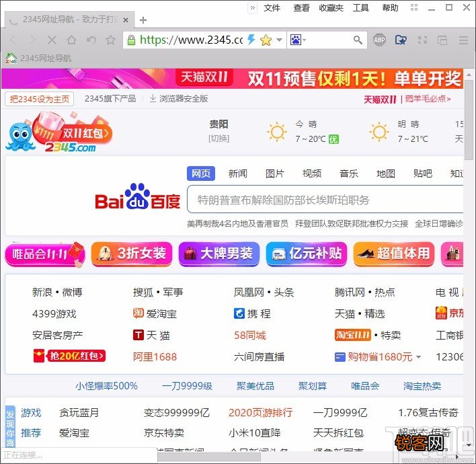Open the hamburger main menu
The height and width of the screenshot is (464, 476).
(x=463, y=40)
